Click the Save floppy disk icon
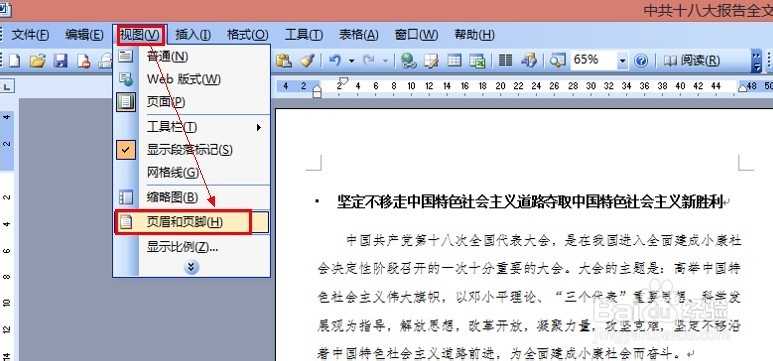773x361 pixels. pyautogui.click(x=61, y=61)
